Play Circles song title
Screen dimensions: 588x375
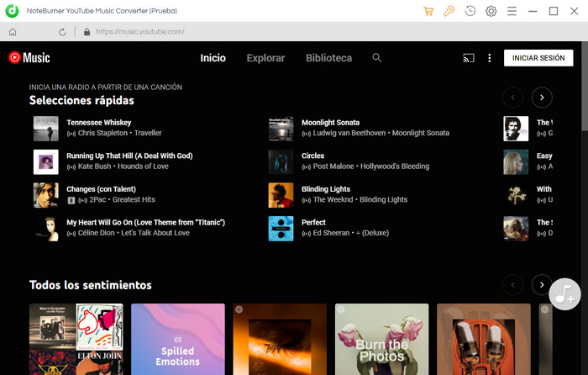click(x=313, y=156)
